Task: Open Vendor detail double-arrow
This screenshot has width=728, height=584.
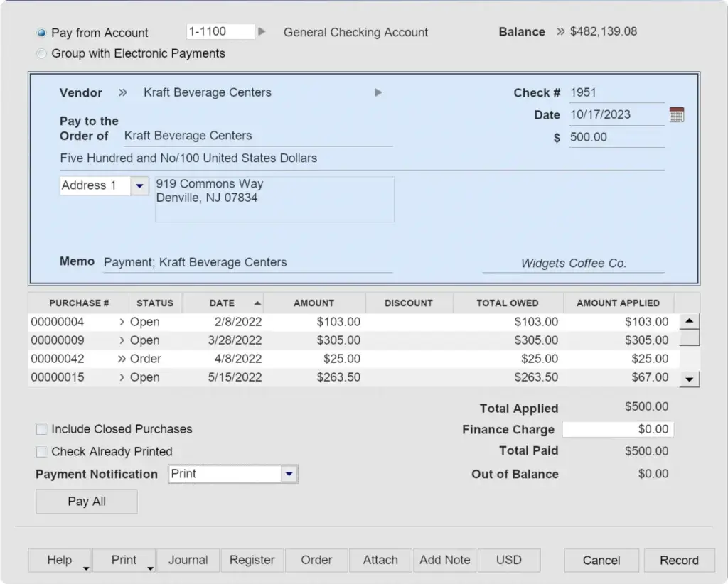Action: tap(122, 92)
